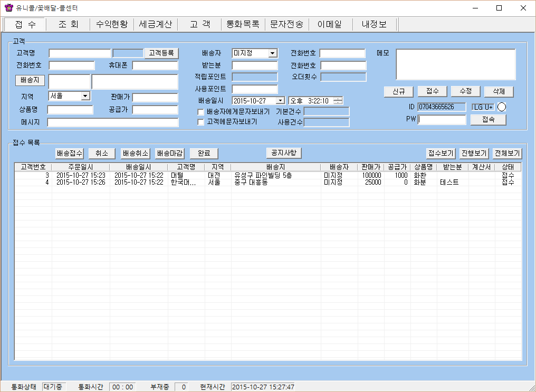Viewport: 536px width, 392px height.
Task: Click the PW password input field
Action: pos(442,120)
